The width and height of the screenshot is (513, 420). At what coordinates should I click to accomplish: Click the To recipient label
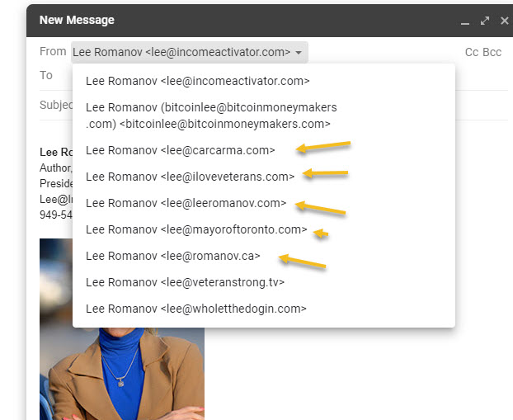pos(46,75)
